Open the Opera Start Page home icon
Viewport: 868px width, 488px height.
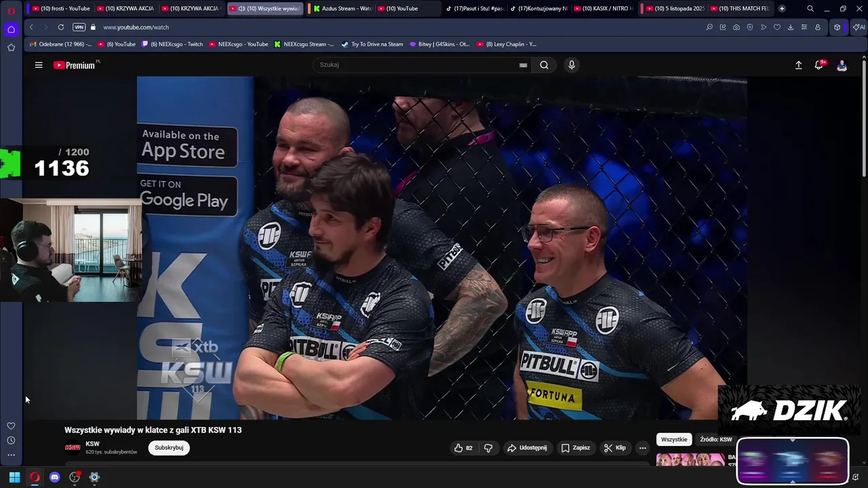point(11,29)
